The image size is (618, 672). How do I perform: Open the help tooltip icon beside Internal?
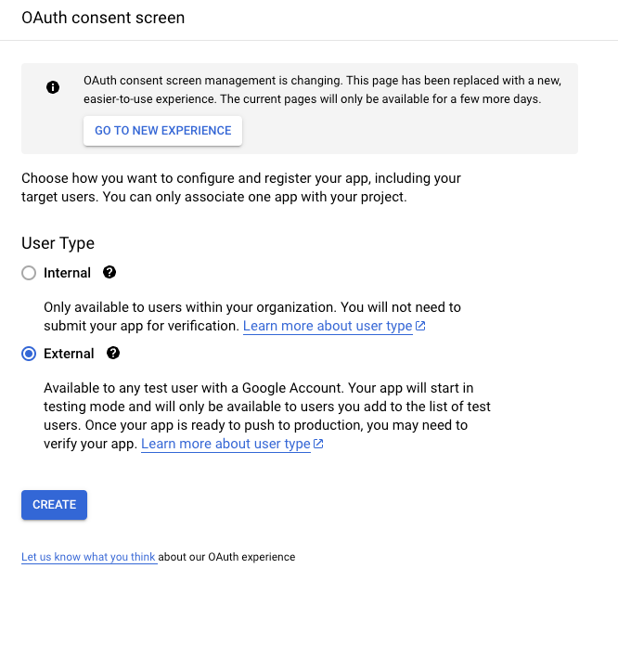coord(109,272)
